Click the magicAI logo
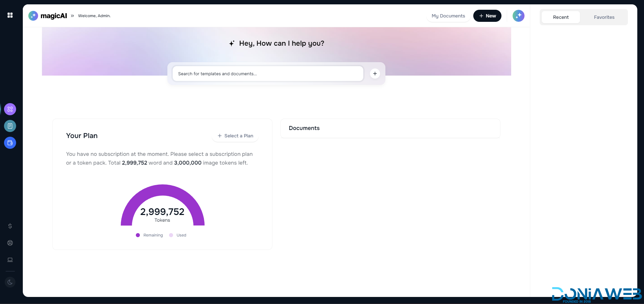 point(48,16)
